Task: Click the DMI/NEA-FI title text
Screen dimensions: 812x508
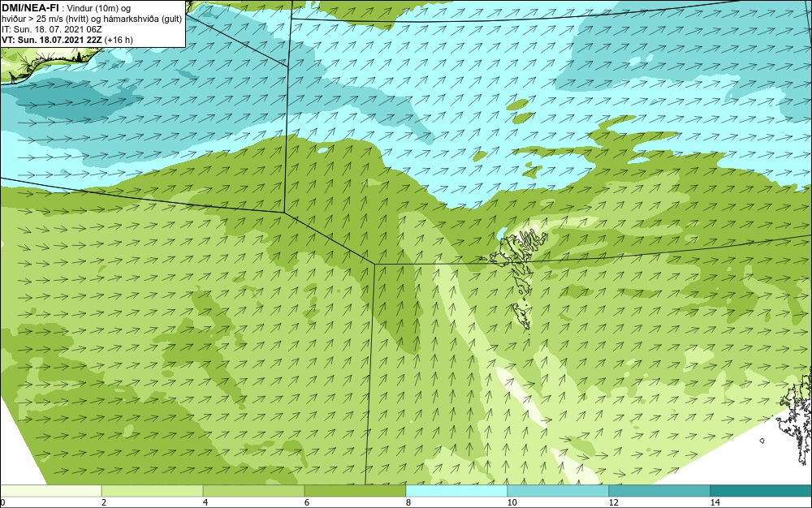Action: (x=30, y=8)
